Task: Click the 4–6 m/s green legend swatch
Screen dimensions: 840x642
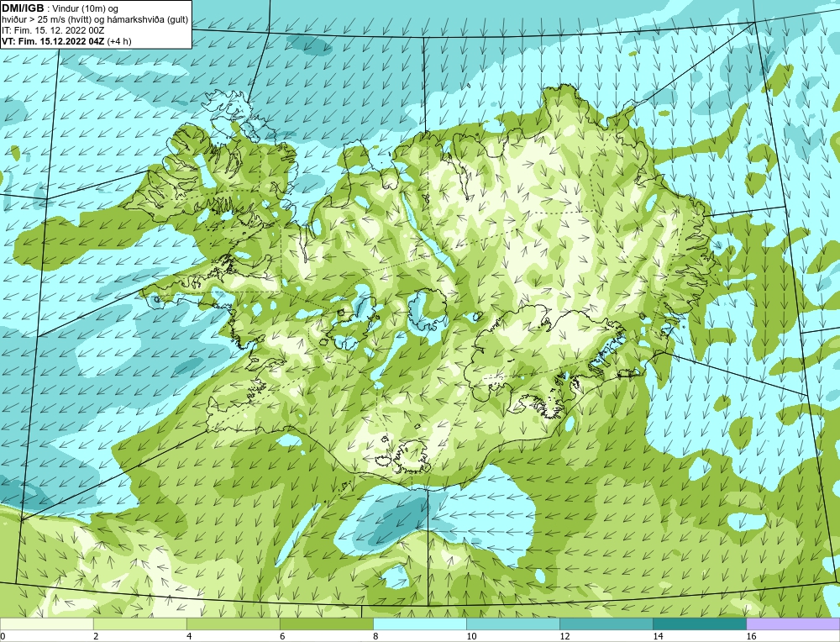Action: [x=233, y=624]
